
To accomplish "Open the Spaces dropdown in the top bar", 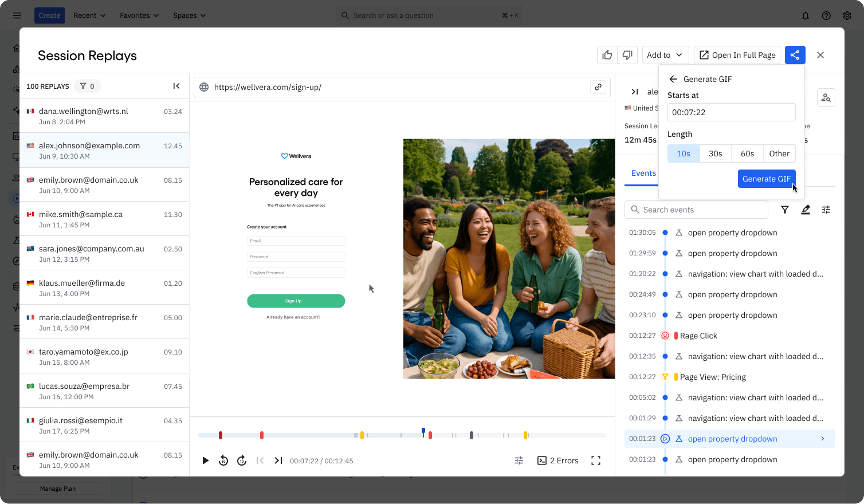I will point(189,15).
